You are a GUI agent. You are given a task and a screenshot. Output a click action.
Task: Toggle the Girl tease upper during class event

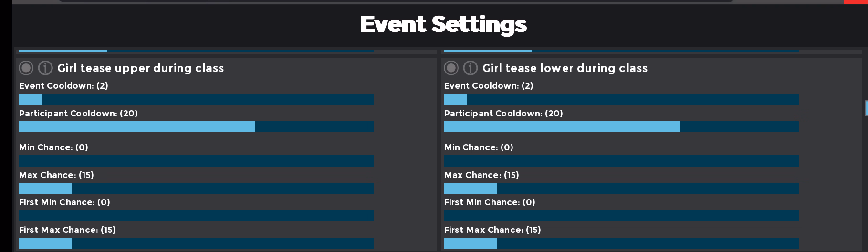pyautogui.click(x=26, y=68)
